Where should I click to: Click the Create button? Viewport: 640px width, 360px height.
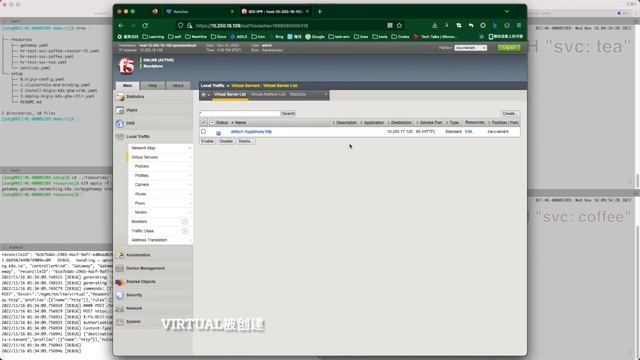point(509,113)
